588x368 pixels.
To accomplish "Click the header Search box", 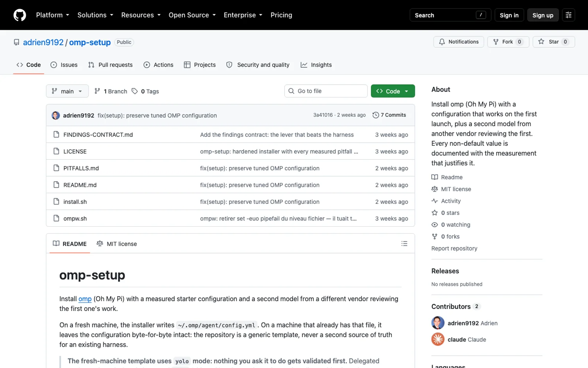I will pyautogui.click(x=450, y=15).
